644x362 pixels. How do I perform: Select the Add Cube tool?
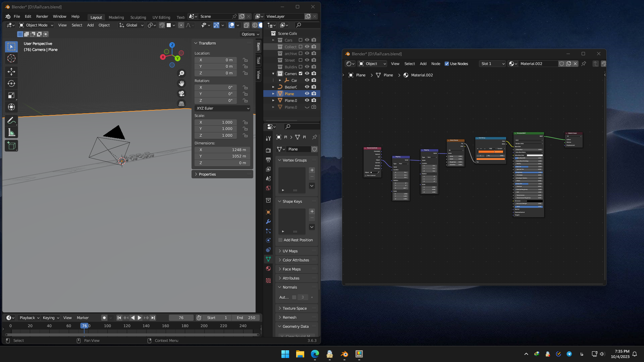11,145
